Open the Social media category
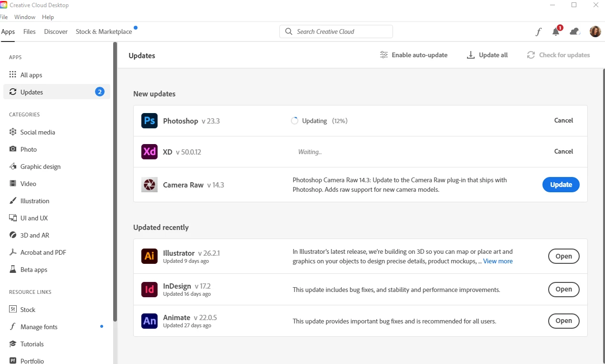Screen dimensions: 605x364 [57, 132]
